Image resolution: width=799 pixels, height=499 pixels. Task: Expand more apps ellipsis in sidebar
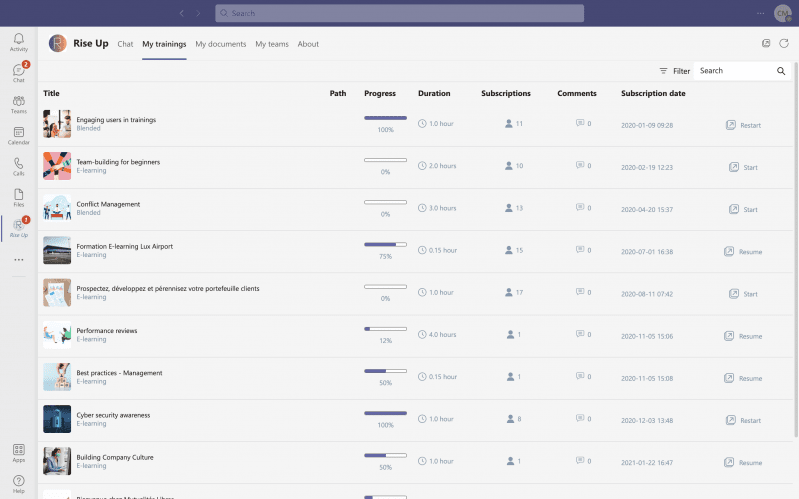coord(18,259)
